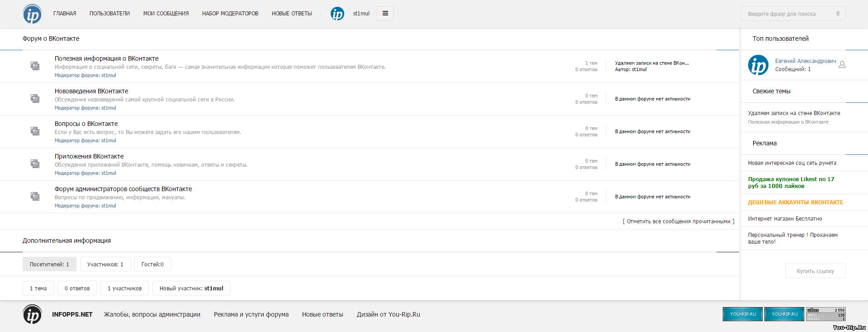Open ad Персональный тренер
The image size is (868, 332).
pyautogui.click(x=792, y=238)
